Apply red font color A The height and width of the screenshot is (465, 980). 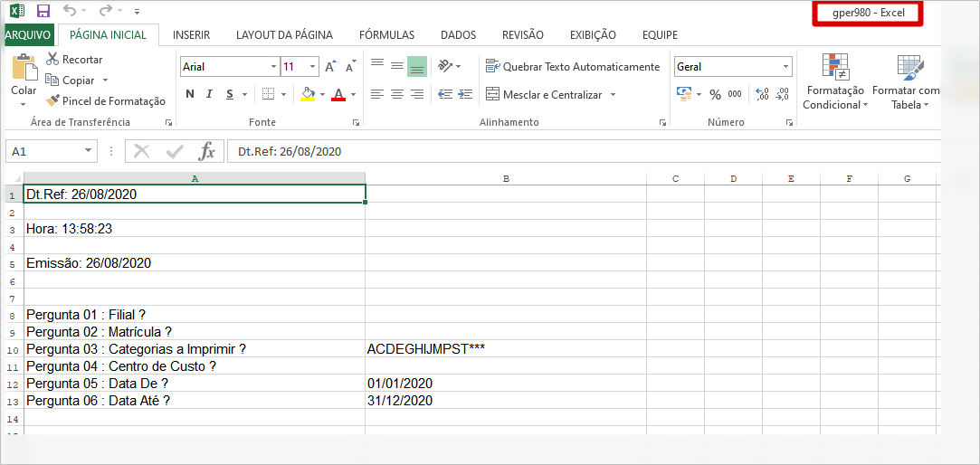click(x=338, y=94)
